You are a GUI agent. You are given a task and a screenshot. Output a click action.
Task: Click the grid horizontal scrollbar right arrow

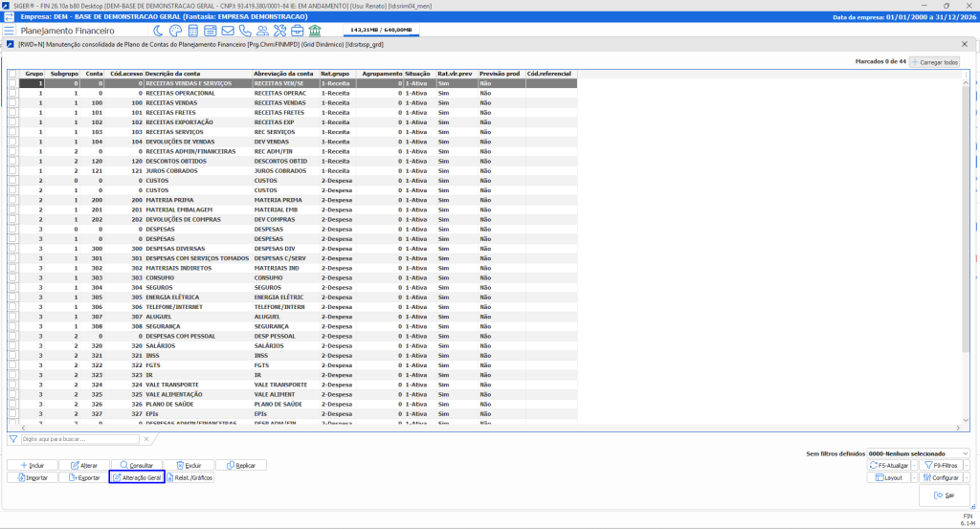(x=958, y=428)
